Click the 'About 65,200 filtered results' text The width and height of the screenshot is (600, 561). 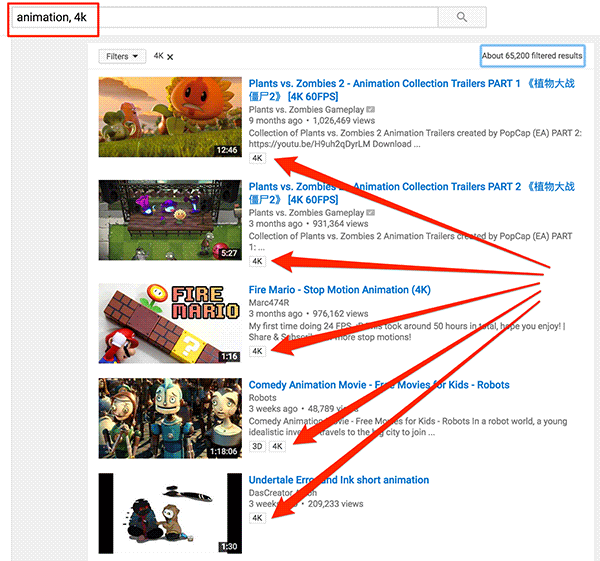coord(532,56)
